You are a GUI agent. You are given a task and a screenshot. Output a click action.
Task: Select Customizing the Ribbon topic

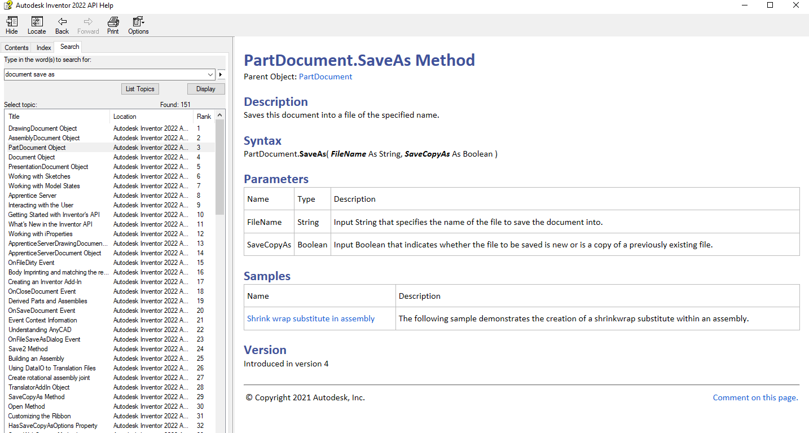click(39, 416)
